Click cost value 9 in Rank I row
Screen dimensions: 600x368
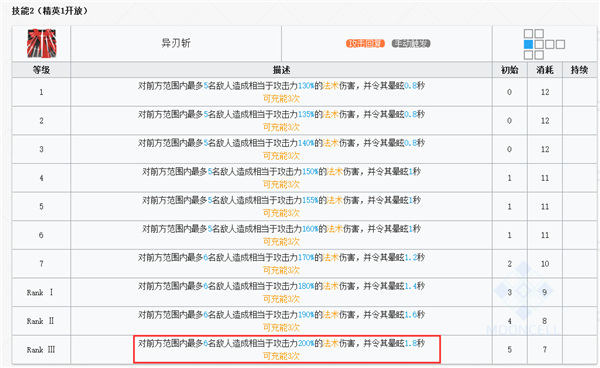(x=545, y=292)
